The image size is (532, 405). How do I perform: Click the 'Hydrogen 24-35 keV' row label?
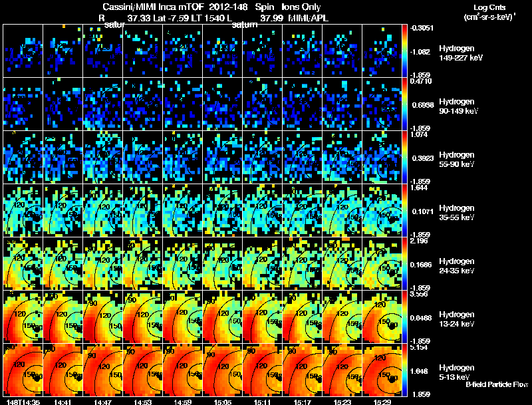pyautogui.click(x=457, y=266)
